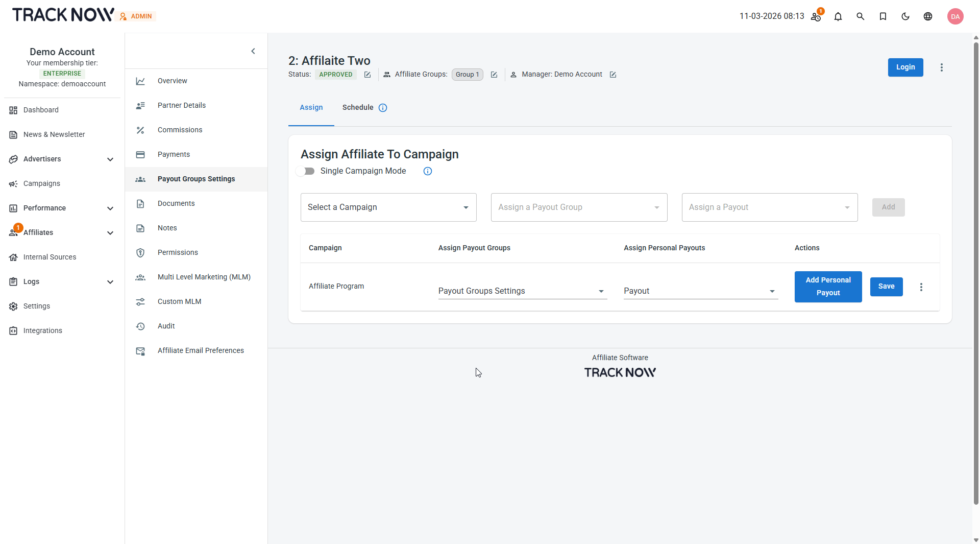Open search with the magnifier icon

(x=860, y=16)
